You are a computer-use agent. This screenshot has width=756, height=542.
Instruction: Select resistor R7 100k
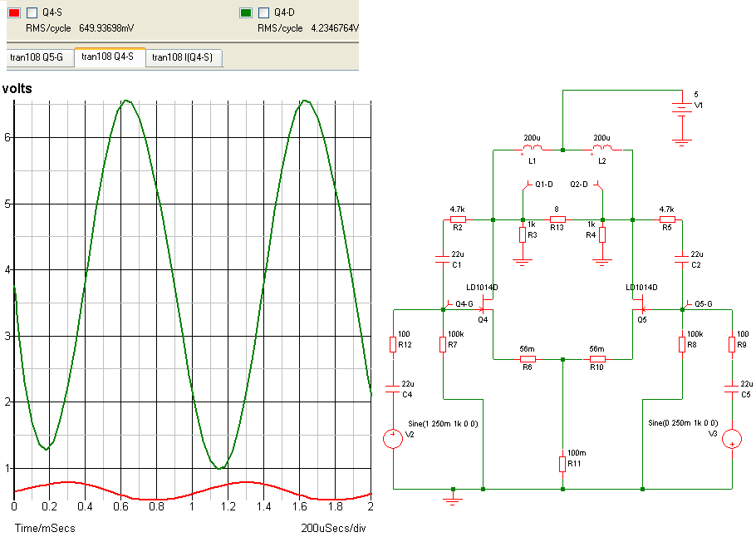pyautogui.click(x=443, y=345)
